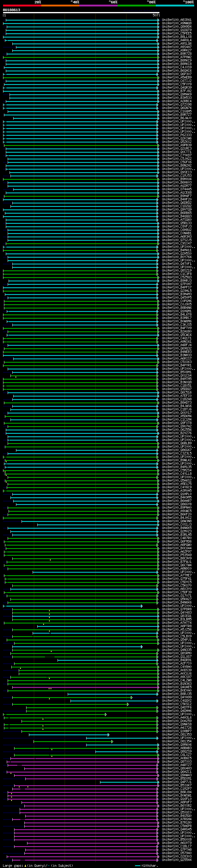197x868 pixels.
Task: Click UniRef100_B3RLH5 label
Action: 176,535
